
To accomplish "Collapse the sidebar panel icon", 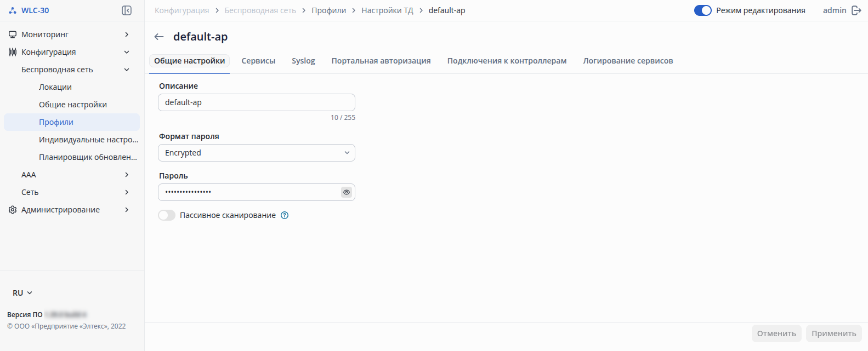I will point(127,10).
